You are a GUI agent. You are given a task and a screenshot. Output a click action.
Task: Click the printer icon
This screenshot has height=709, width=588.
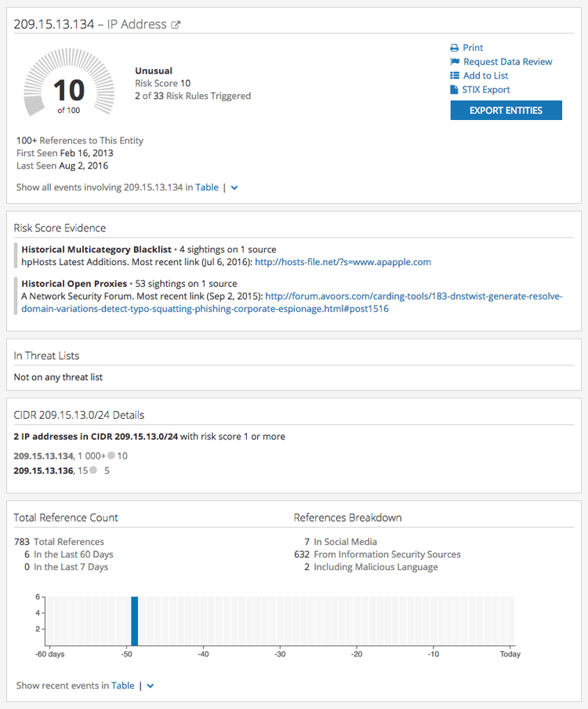click(455, 48)
